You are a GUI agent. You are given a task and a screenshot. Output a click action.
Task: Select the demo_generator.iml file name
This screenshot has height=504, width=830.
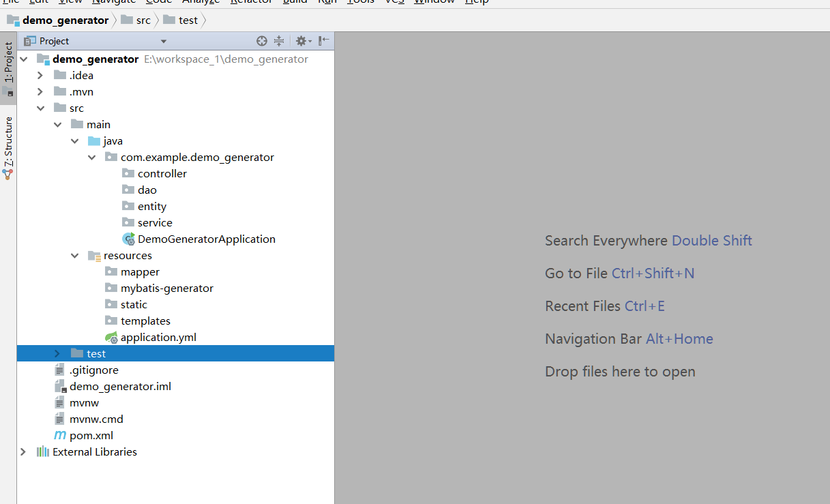point(120,386)
